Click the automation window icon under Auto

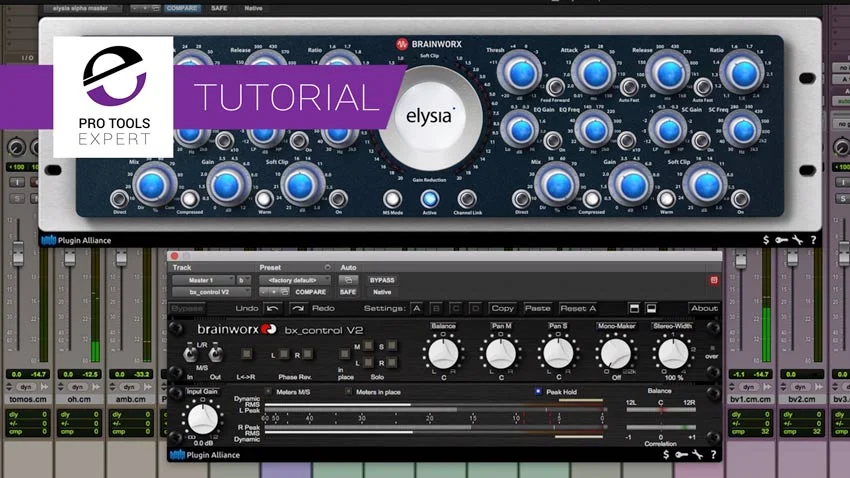pyautogui.click(x=349, y=280)
